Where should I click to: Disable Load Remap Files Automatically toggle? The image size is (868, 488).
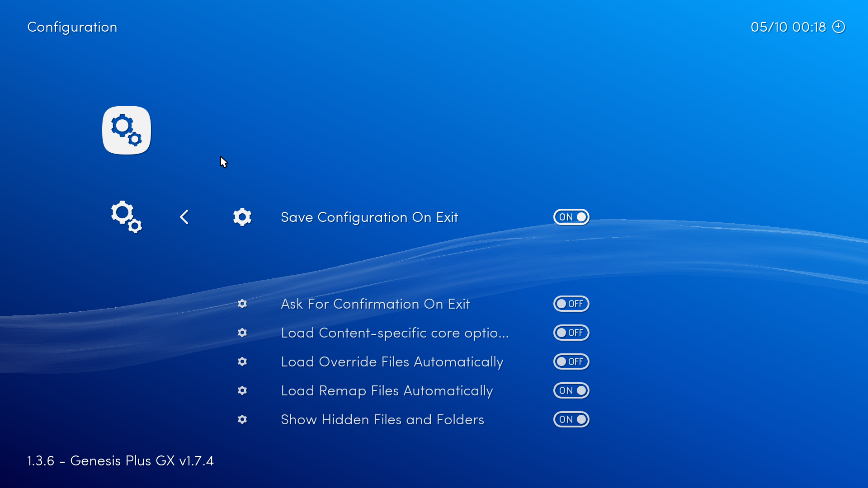point(571,390)
